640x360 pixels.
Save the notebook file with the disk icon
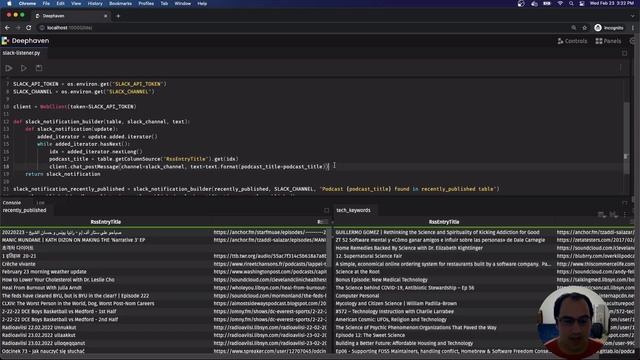point(39,68)
